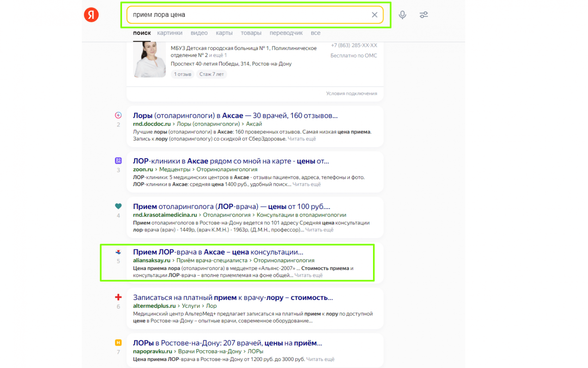Open 'Услуги' breadcrumb under altermedplus.ru
Image resolution: width=588 pixels, height=368 pixels.
(191, 306)
